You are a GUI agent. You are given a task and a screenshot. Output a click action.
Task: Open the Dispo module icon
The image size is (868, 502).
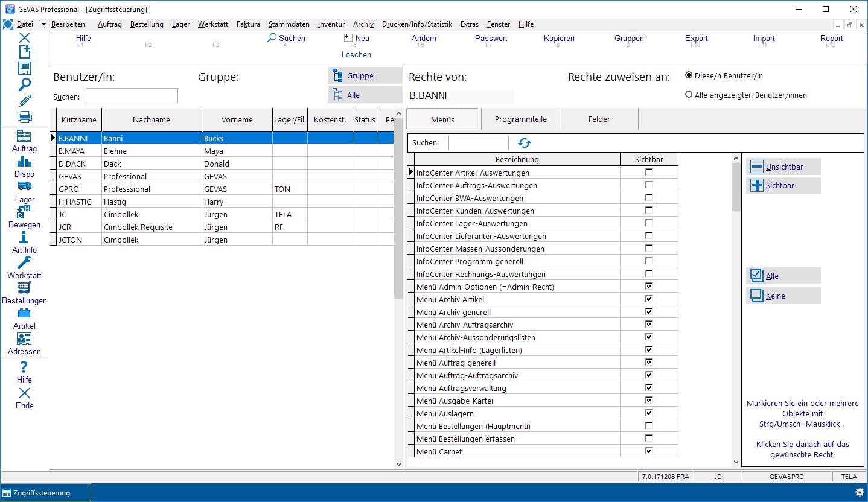click(24, 162)
